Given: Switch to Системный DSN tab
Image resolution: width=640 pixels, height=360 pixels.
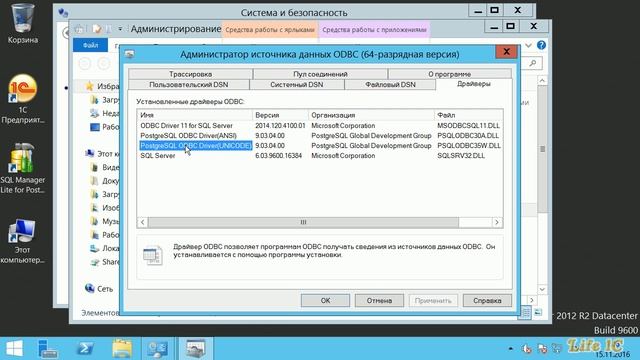Looking at the screenshot, I should pyautogui.click(x=297, y=84).
